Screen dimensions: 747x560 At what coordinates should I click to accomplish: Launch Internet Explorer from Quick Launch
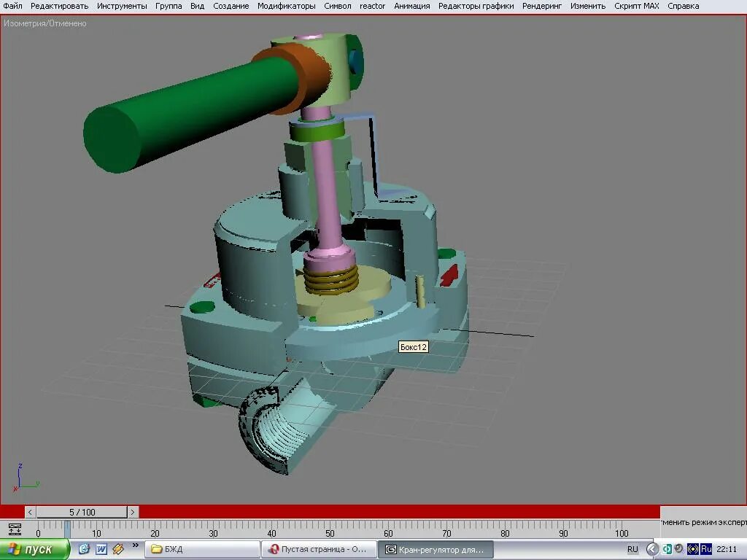[84, 550]
